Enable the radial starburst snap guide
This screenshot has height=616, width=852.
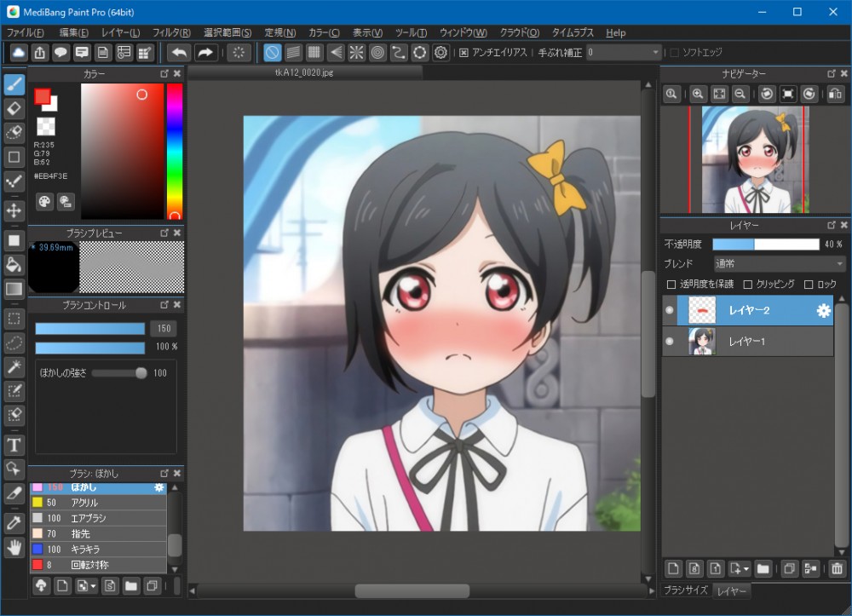point(356,53)
